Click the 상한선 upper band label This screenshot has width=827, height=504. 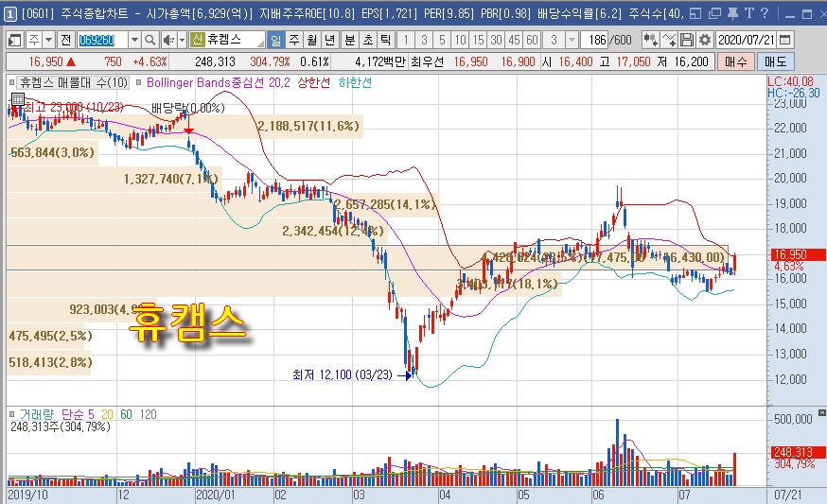click(314, 83)
